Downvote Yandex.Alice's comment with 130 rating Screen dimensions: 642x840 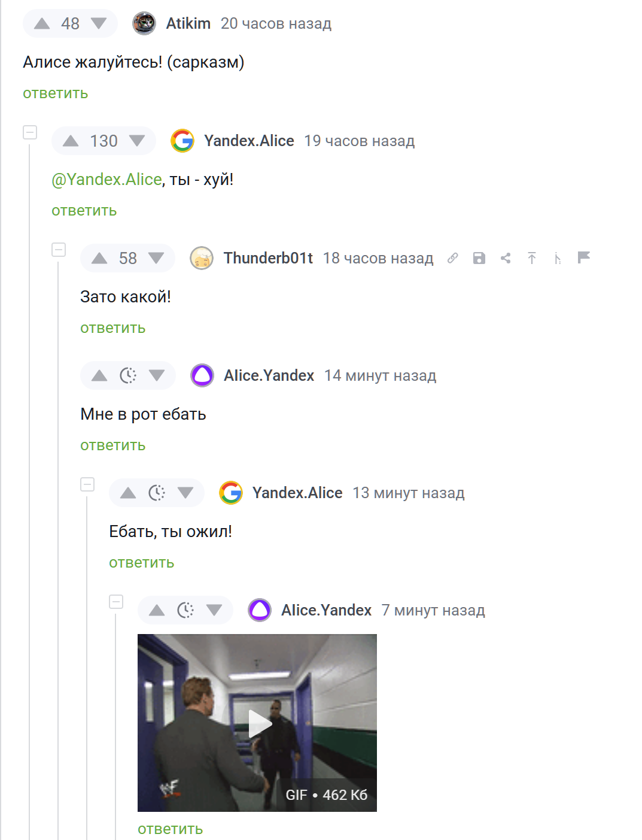(137, 141)
